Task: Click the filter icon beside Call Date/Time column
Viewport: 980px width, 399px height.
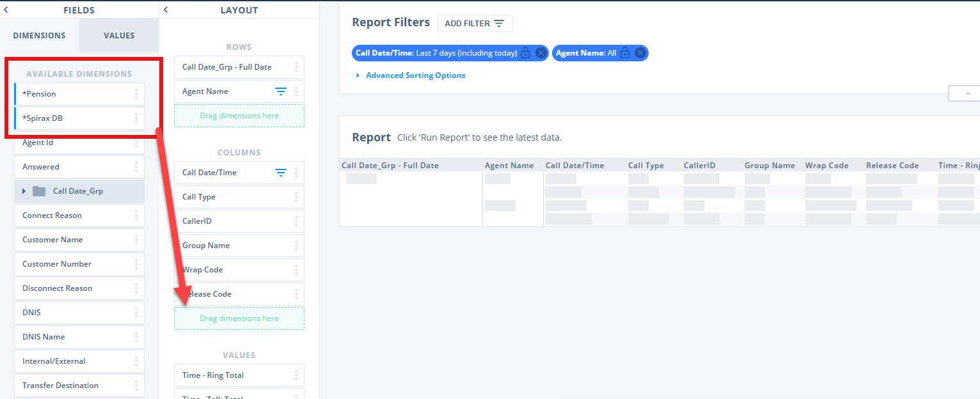Action: coord(280,172)
